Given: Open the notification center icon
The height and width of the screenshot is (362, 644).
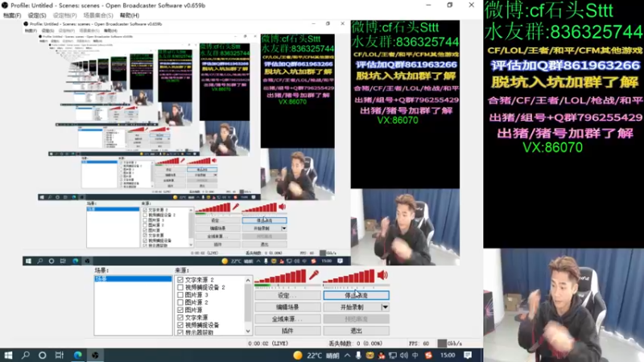Looking at the screenshot, I should (468, 356).
